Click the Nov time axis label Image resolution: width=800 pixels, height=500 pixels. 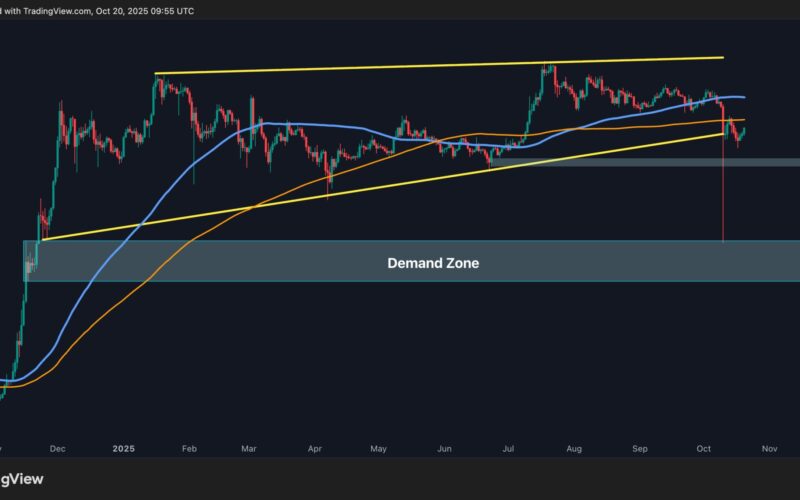tap(768, 450)
